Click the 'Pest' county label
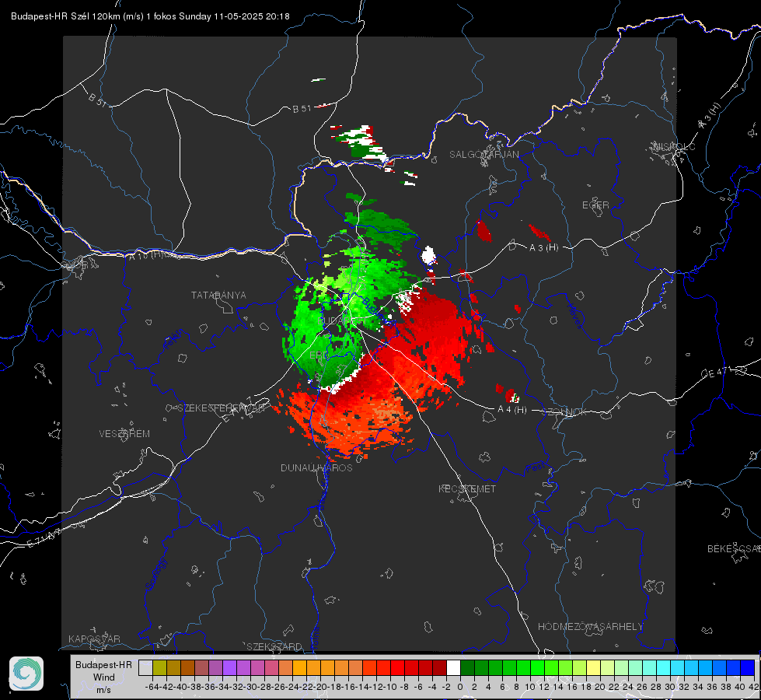 536,467
